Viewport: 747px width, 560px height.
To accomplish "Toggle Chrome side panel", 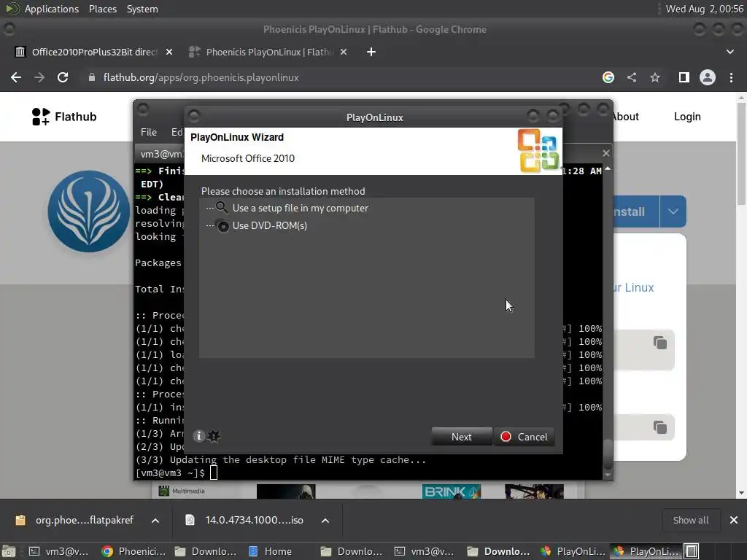I will (684, 77).
